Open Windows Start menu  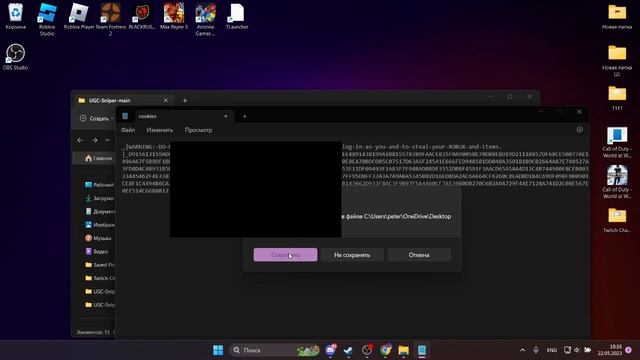tap(218, 350)
